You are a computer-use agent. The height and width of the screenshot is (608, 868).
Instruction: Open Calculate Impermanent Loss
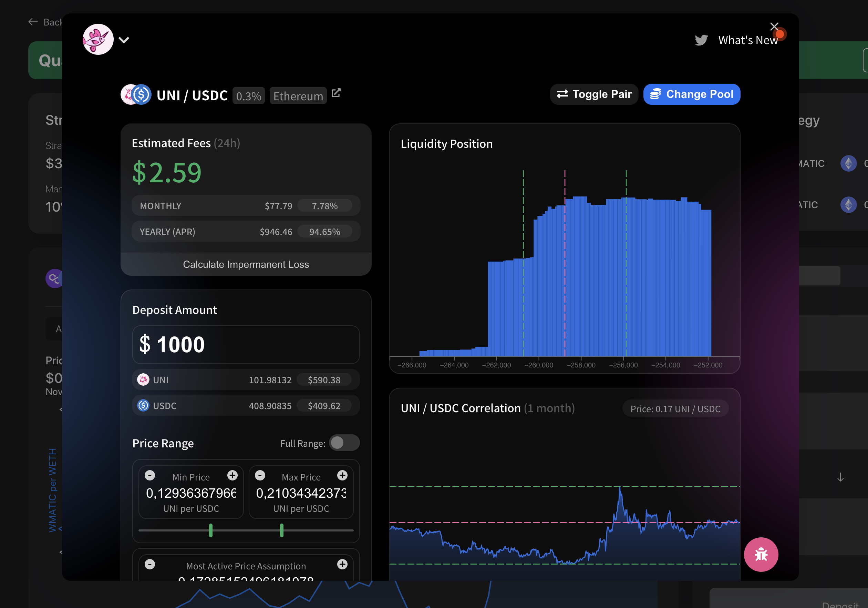pyautogui.click(x=246, y=264)
